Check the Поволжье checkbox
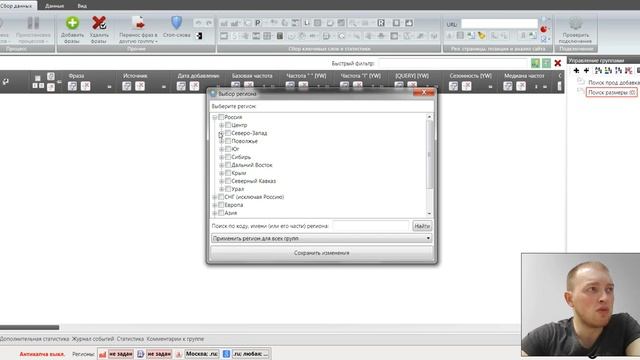 [228, 141]
